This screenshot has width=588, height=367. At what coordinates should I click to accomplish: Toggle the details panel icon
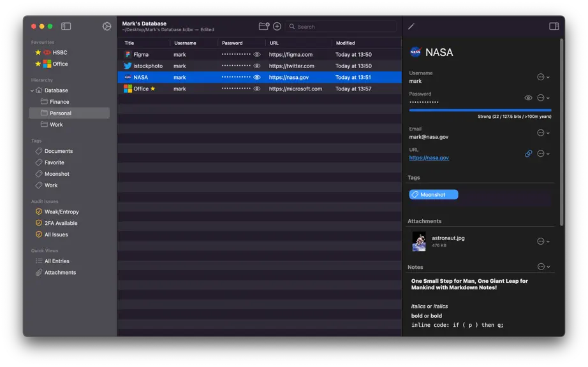pos(554,26)
